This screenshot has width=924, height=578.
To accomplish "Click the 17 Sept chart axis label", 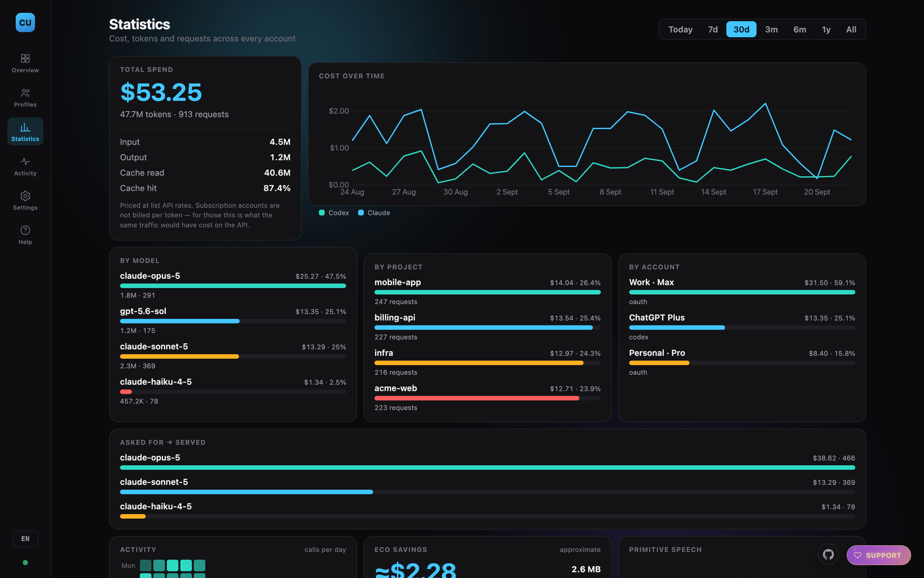I will click(x=765, y=192).
